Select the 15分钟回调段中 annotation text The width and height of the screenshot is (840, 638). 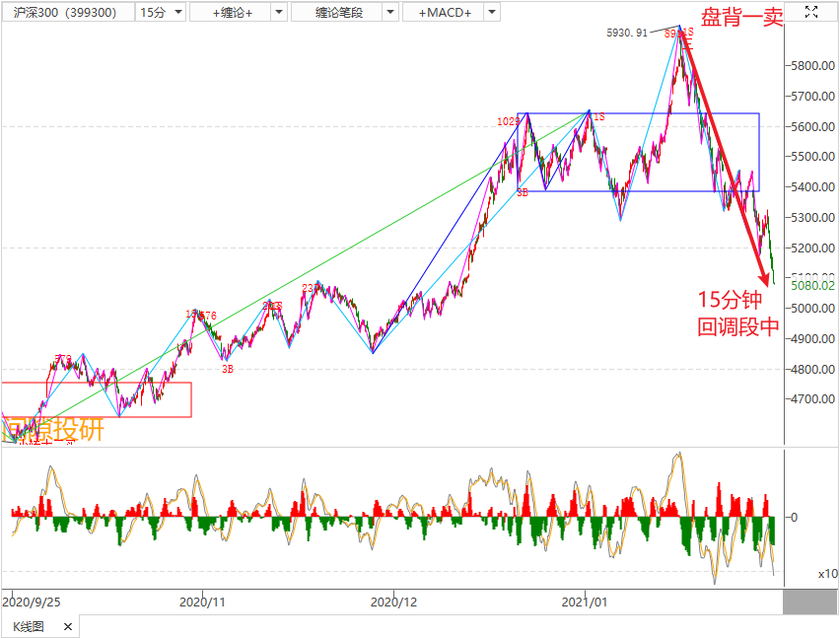(737, 315)
